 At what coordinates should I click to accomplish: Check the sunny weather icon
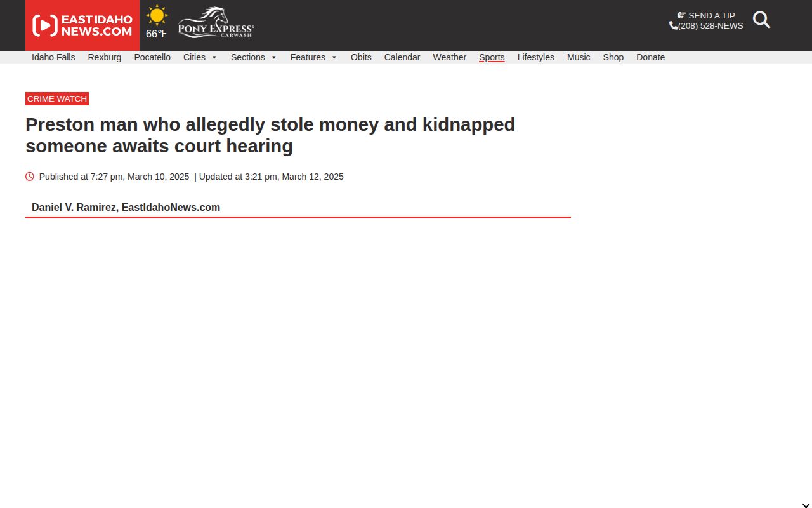point(157,15)
